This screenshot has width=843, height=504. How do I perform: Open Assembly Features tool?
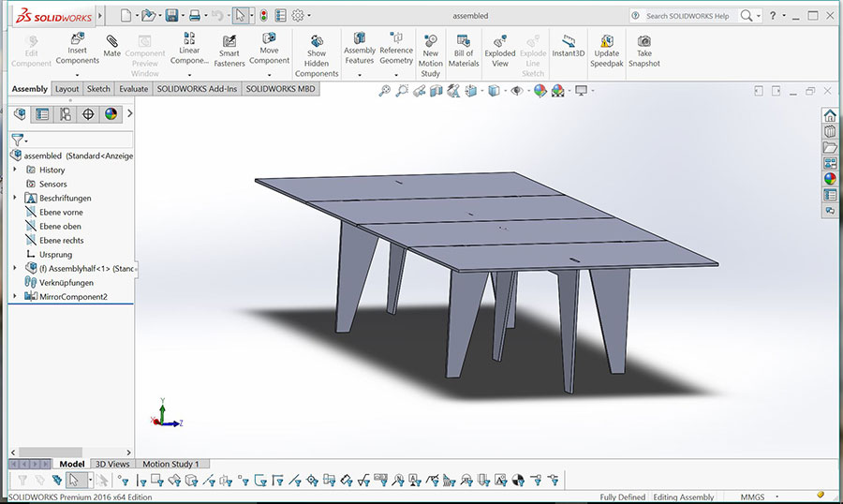click(359, 49)
